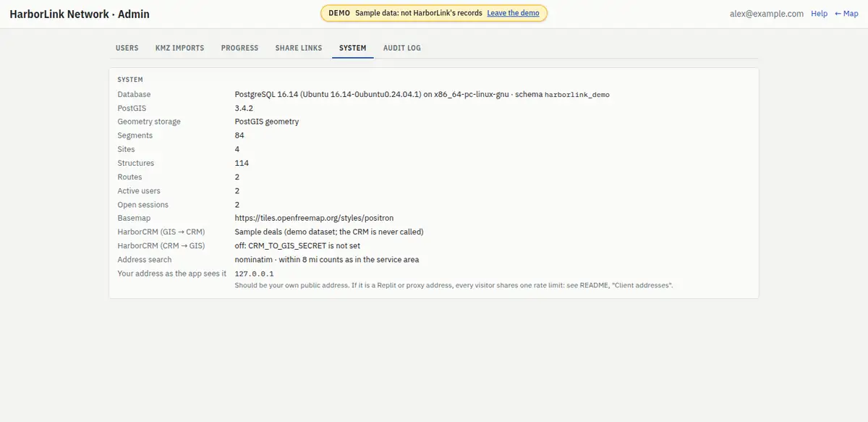Image resolution: width=868 pixels, height=422 pixels.
Task: Go to the Share Links tab
Action: (x=299, y=48)
